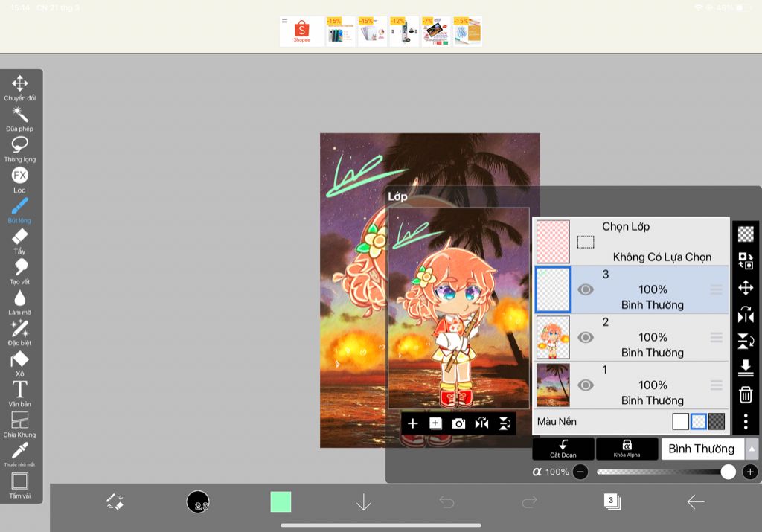Select the Đũa phép magic wand tool

[20, 118]
